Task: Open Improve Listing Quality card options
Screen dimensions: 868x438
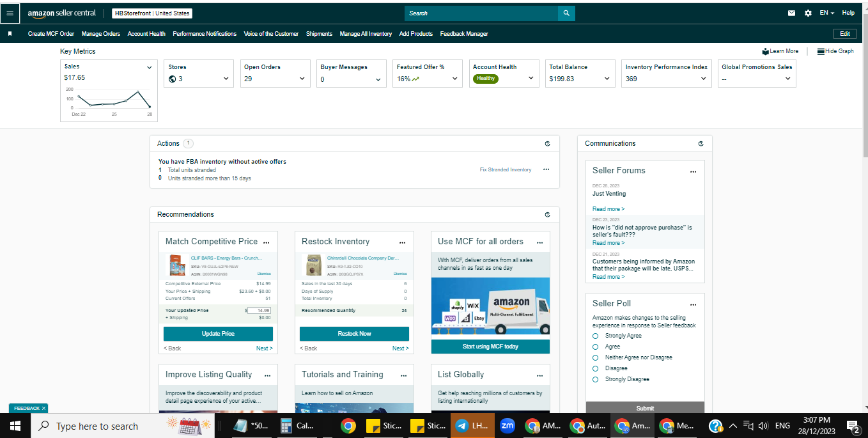Action: click(x=267, y=376)
